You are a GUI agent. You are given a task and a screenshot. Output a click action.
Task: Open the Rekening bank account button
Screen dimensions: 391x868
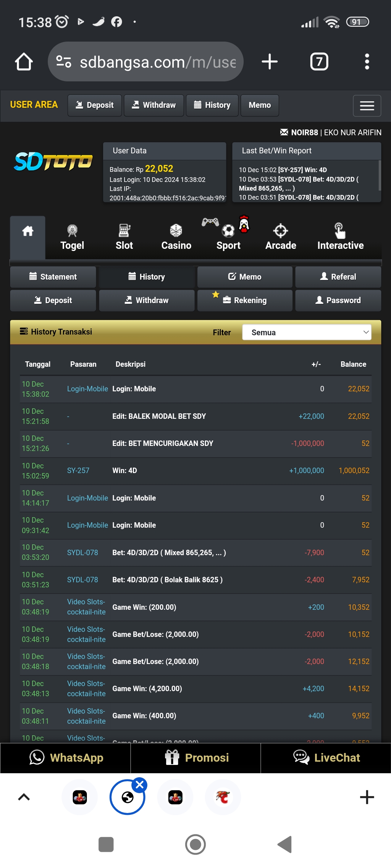(245, 300)
